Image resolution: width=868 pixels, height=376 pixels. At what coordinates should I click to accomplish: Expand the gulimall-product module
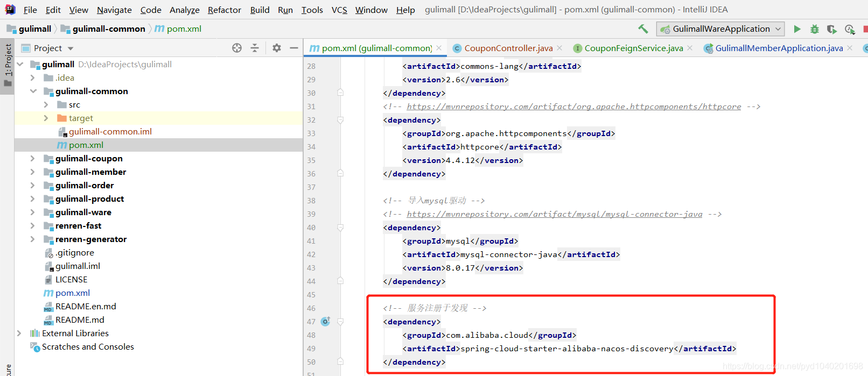click(33, 198)
